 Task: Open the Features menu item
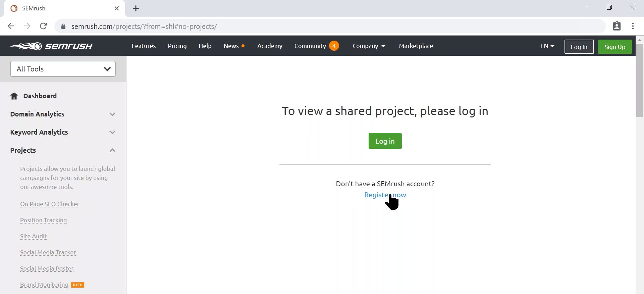tap(144, 46)
